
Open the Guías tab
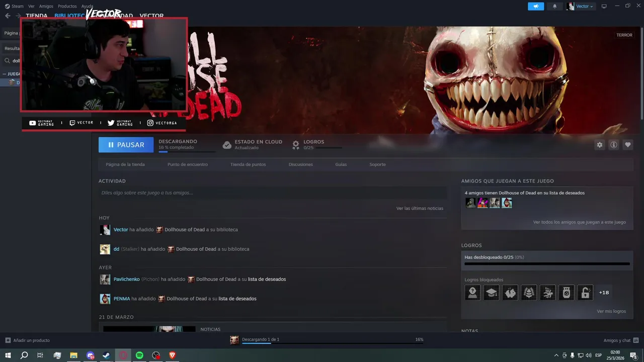tap(341, 164)
